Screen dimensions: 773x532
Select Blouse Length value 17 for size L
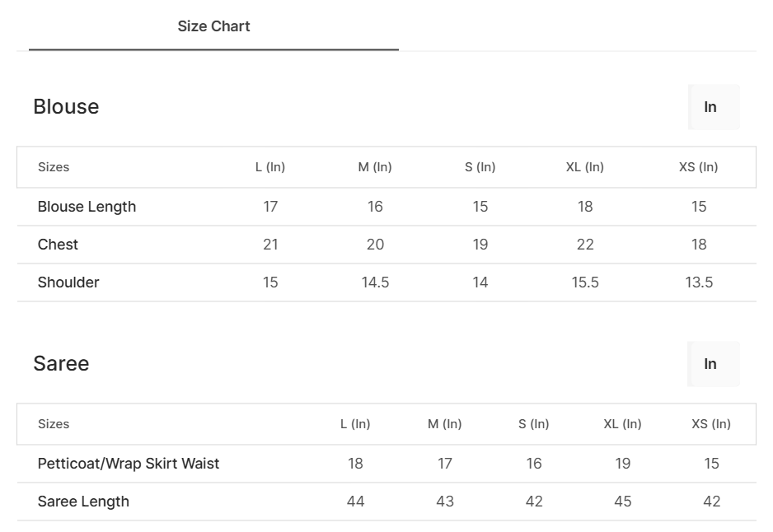[270, 207]
